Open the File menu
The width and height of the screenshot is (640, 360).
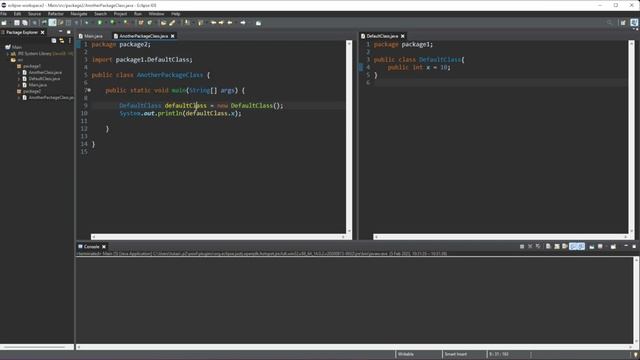4,14
